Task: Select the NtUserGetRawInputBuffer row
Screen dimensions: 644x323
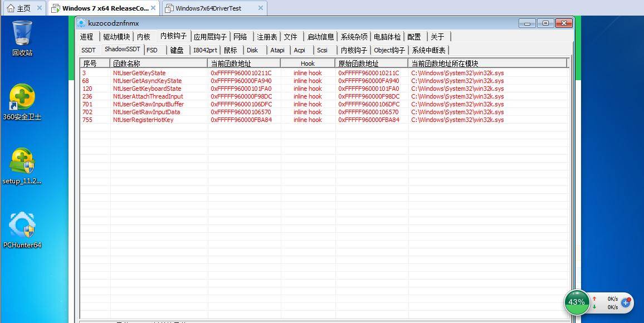Action: click(324, 104)
